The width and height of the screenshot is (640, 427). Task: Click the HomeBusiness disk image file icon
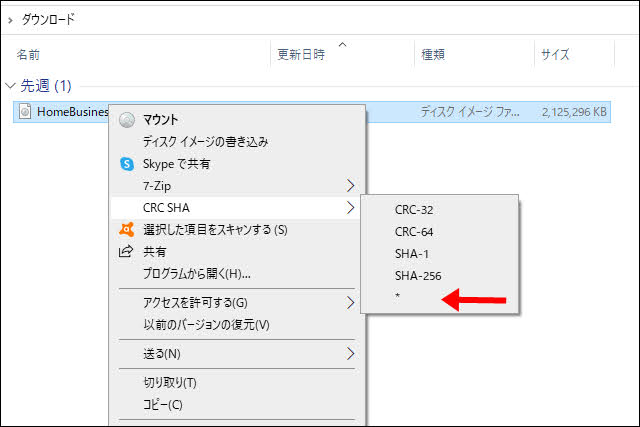coord(25,111)
